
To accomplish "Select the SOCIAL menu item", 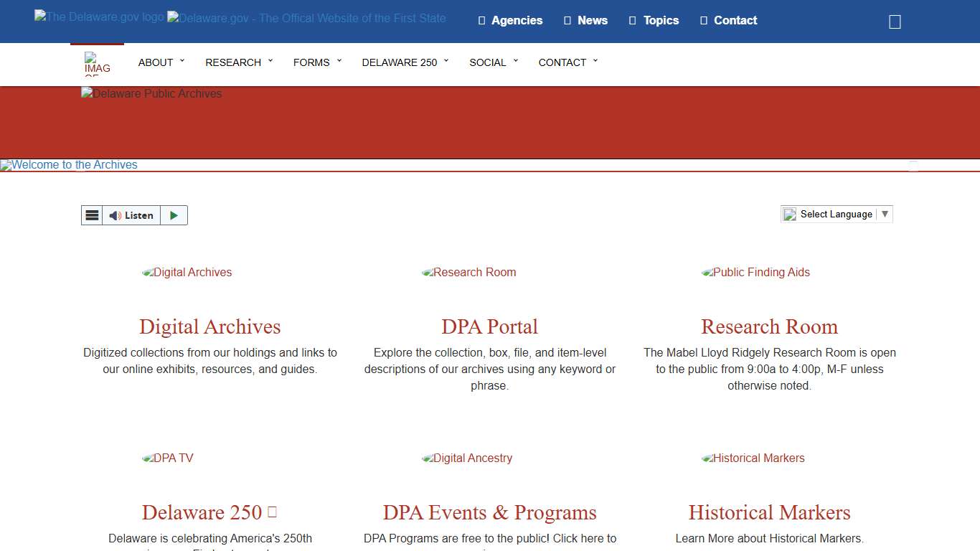I will [x=487, y=62].
